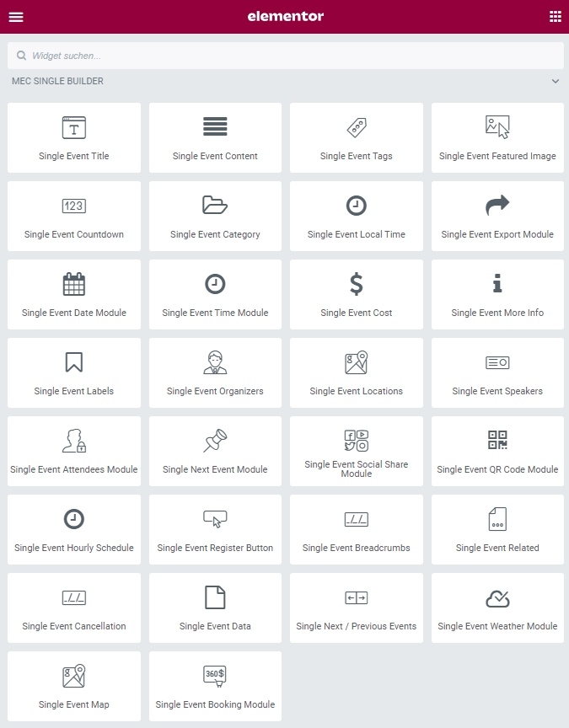569x728 pixels.
Task: Click the Single Next / Previous Events widget
Action: pyautogui.click(x=356, y=608)
